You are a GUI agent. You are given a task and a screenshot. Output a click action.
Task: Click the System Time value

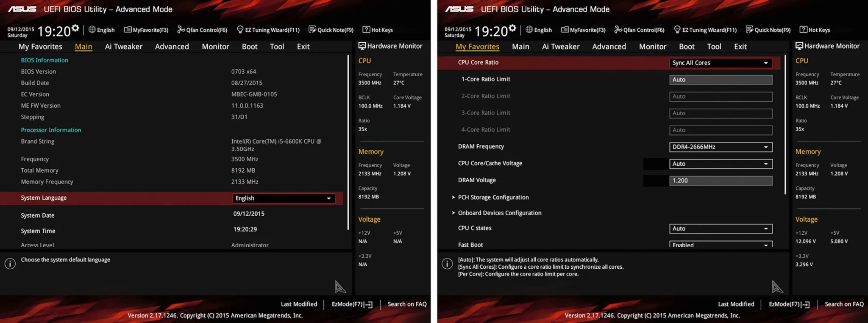pyautogui.click(x=245, y=229)
